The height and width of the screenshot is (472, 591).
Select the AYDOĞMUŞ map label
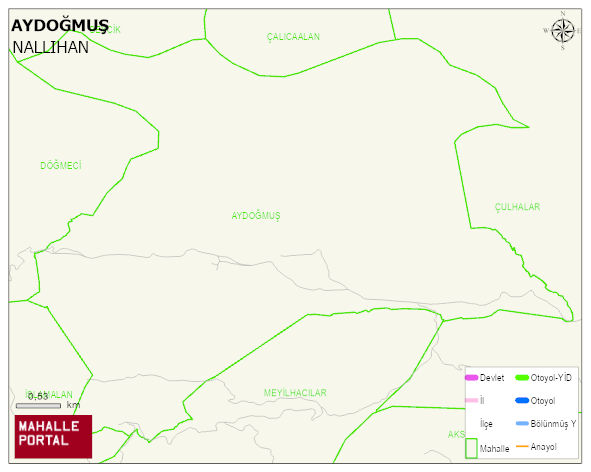(256, 216)
